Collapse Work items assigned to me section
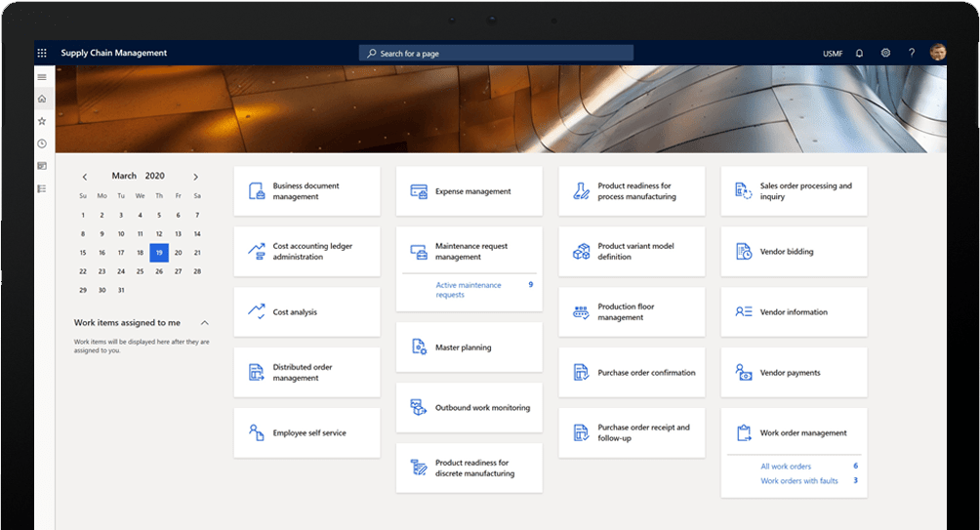980x530 pixels. click(x=204, y=322)
